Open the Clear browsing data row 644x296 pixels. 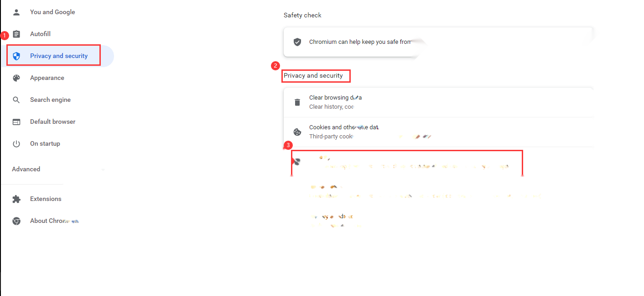[438, 102]
